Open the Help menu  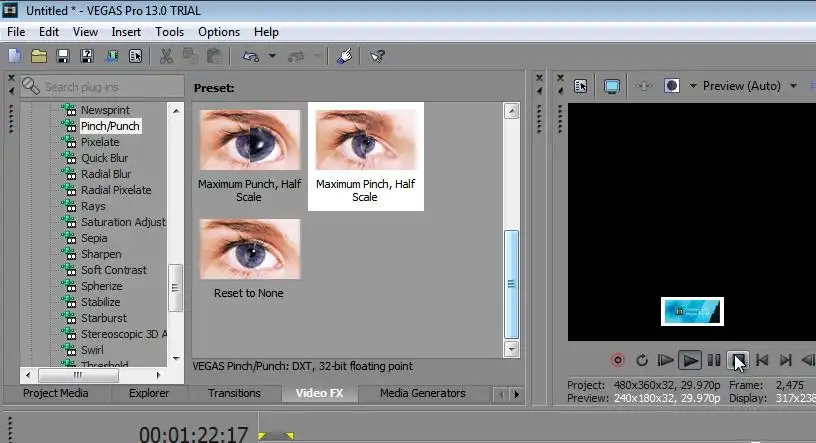coord(266,32)
